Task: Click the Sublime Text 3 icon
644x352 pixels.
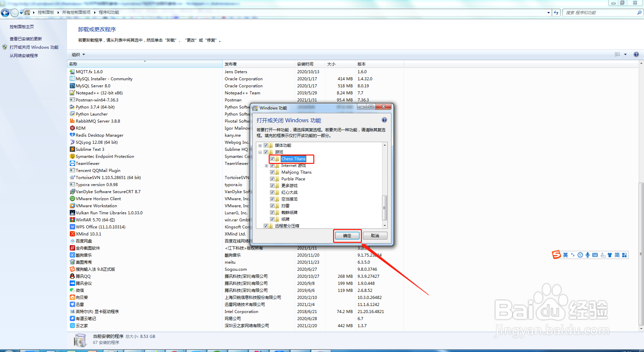Action: pyautogui.click(x=72, y=149)
